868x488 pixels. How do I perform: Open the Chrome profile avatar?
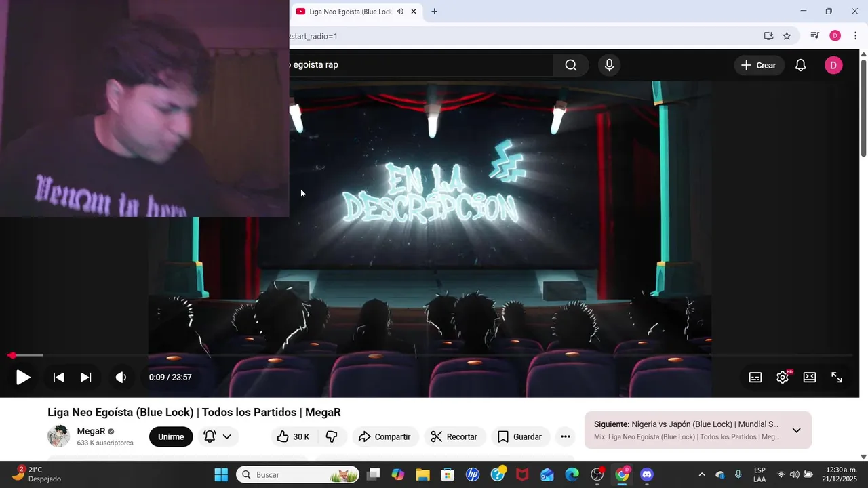[x=835, y=36]
